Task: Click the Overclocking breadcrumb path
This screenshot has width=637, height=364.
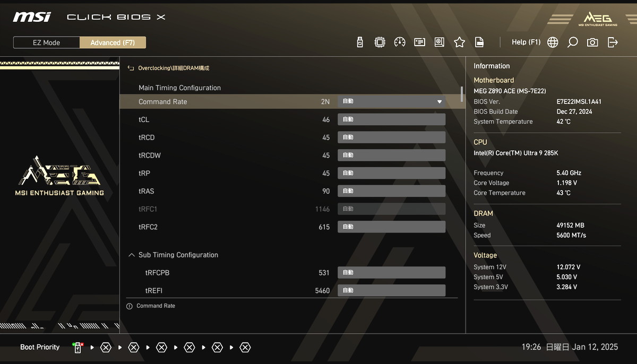Action: tap(174, 68)
